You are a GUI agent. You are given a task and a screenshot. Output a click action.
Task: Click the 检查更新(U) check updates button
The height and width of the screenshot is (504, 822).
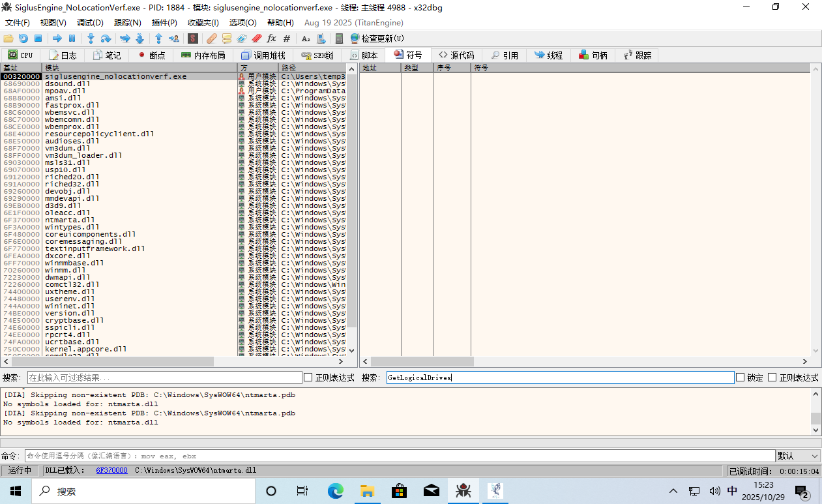(377, 38)
